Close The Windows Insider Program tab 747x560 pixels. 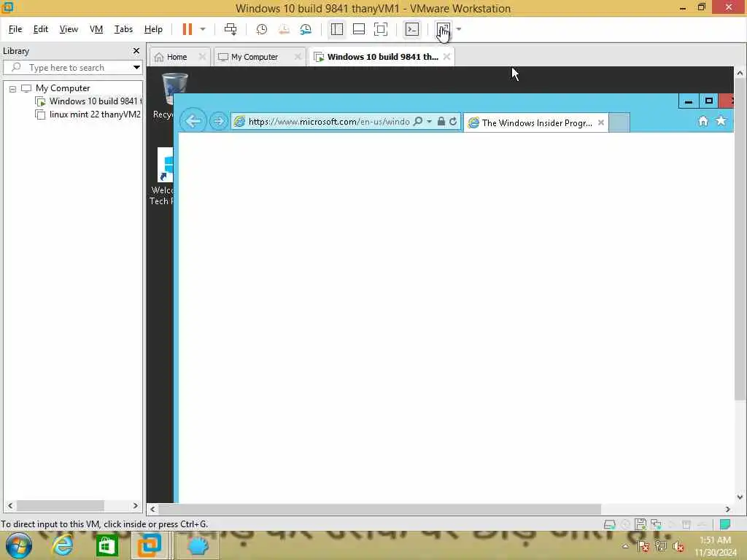pos(601,122)
